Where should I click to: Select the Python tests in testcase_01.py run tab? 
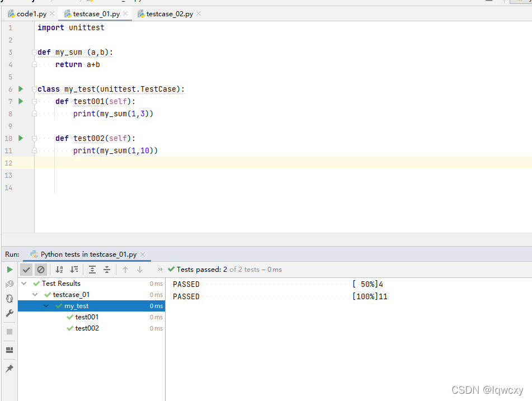88,254
